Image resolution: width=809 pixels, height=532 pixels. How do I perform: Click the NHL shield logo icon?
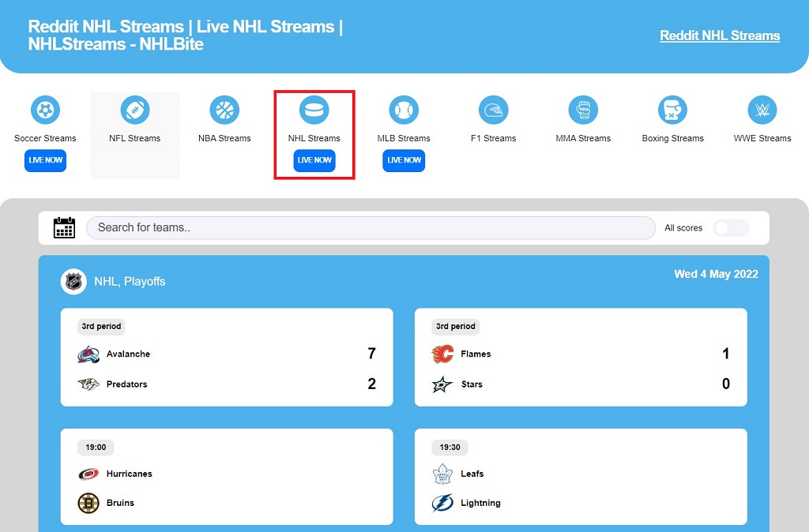tap(73, 282)
